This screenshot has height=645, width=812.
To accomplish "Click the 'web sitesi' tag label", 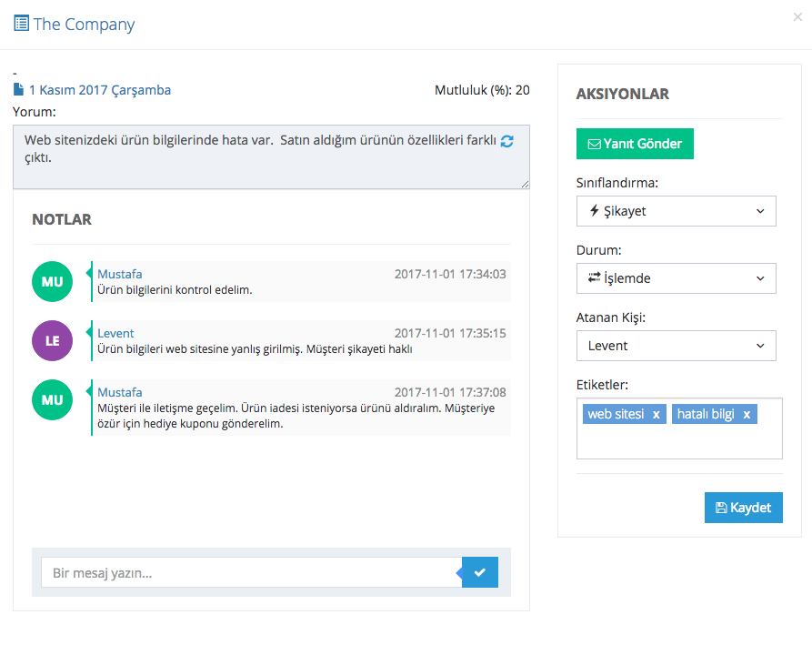I will click(616, 414).
